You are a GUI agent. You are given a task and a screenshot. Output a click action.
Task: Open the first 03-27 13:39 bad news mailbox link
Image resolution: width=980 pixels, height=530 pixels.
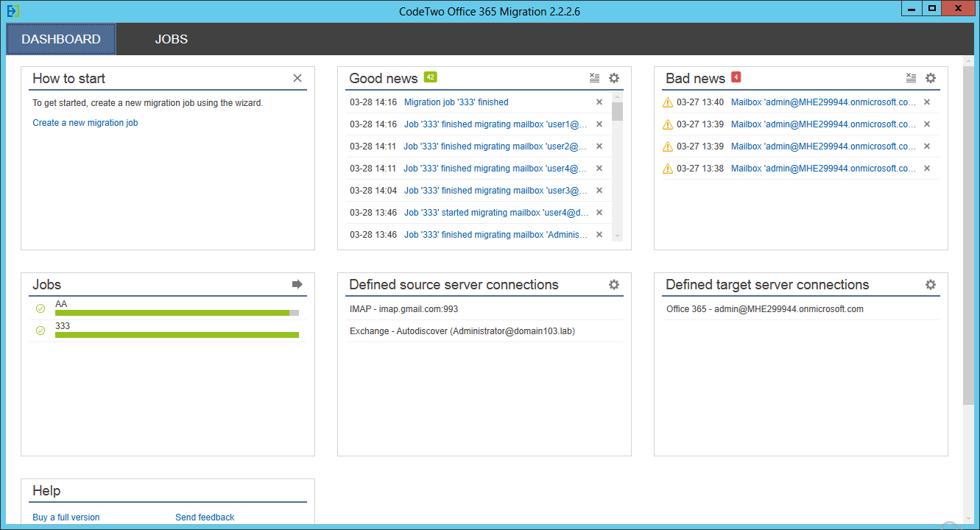(824, 124)
